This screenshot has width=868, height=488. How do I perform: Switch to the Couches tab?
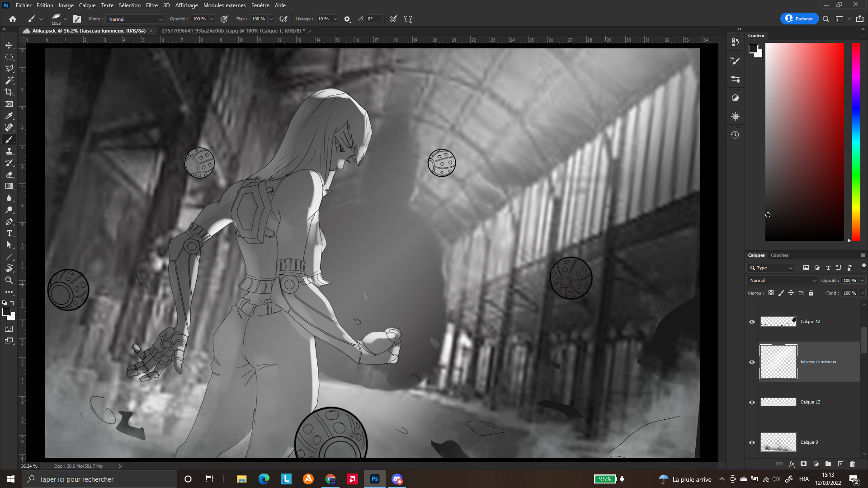[x=779, y=255]
